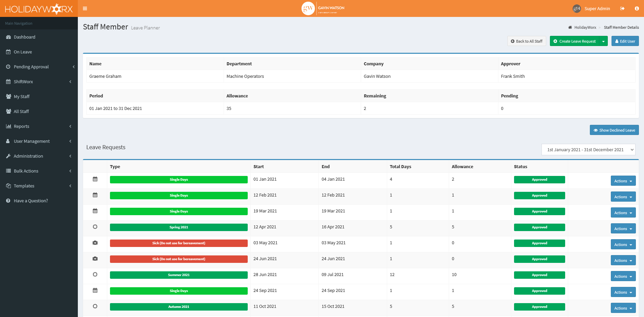Expand the Reports sidebar menu

coord(22,126)
